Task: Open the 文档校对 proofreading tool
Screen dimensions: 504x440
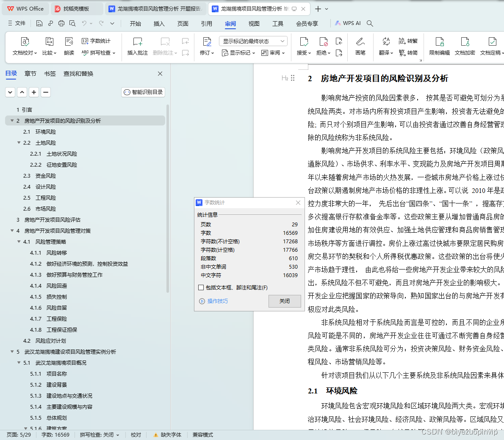Action: point(25,46)
